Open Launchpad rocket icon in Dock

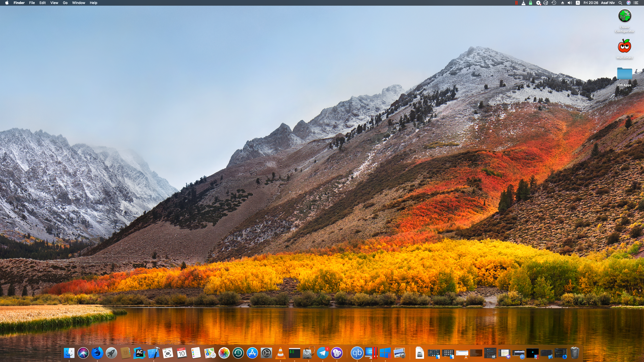click(x=111, y=353)
